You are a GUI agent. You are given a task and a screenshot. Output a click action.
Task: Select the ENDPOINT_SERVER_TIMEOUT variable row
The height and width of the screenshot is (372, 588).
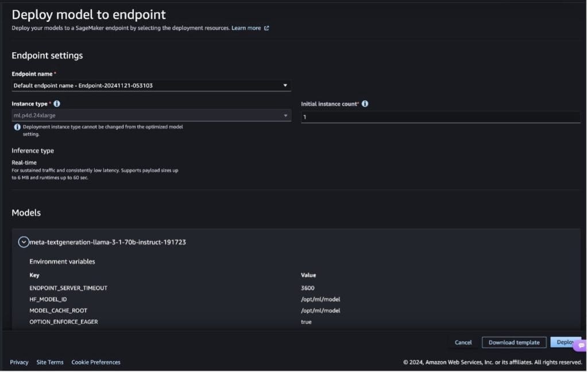click(x=69, y=288)
